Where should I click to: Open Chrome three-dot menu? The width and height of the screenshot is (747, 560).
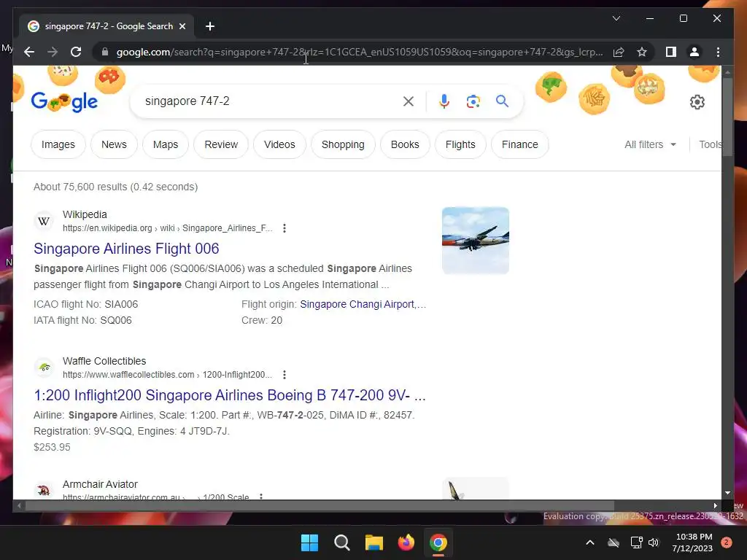[x=718, y=52]
